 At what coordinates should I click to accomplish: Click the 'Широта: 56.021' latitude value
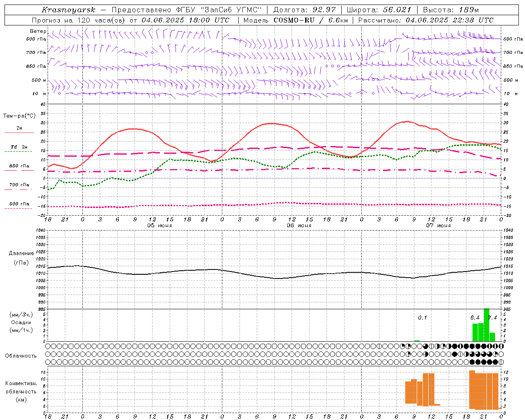click(x=379, y=10)
